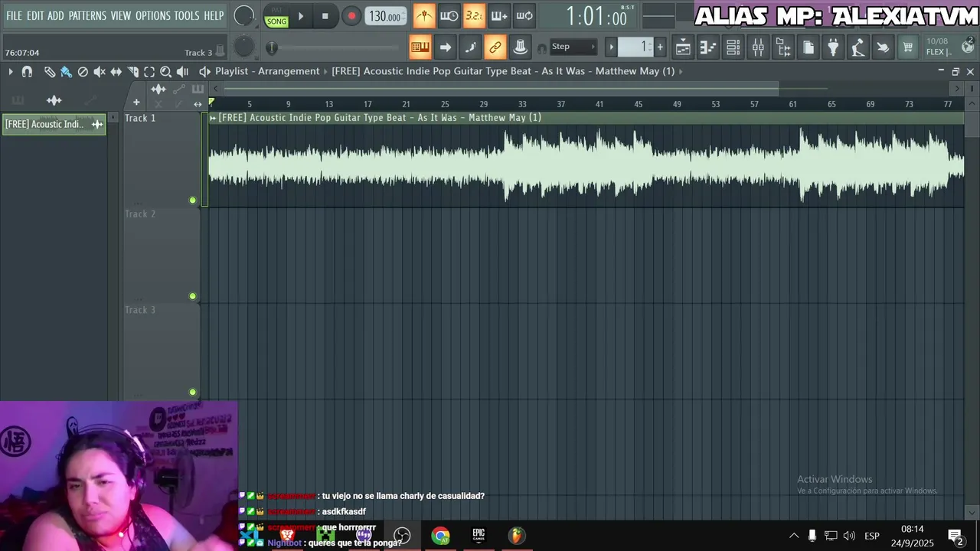The image size is (980, 551).
Task: Open audio clip menu on Track 1
Action: (213, 118)
